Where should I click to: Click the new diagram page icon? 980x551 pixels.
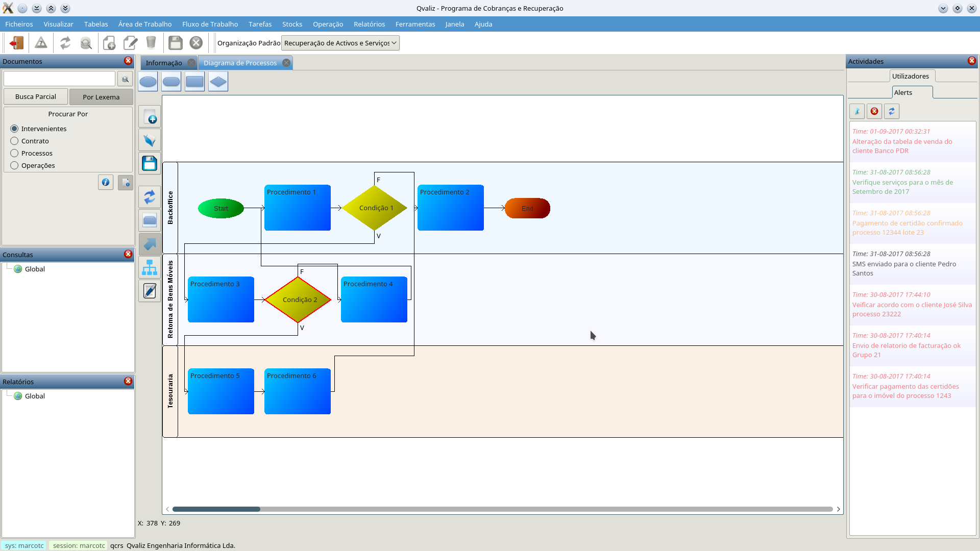point(150,117)
